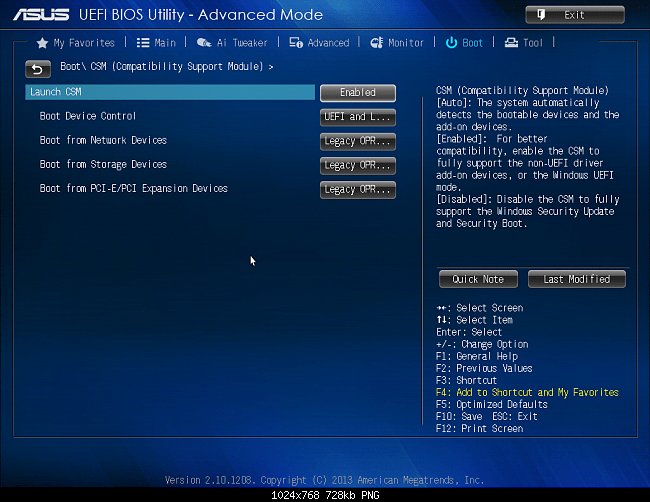
Task: Click the Advanced settings icon
Action: click(296, 43)
